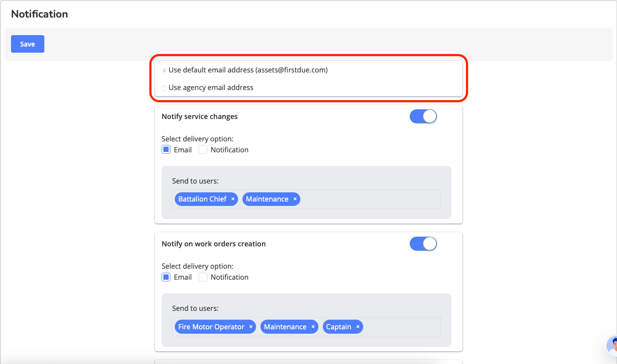Click the Captain user tag label

339,327
